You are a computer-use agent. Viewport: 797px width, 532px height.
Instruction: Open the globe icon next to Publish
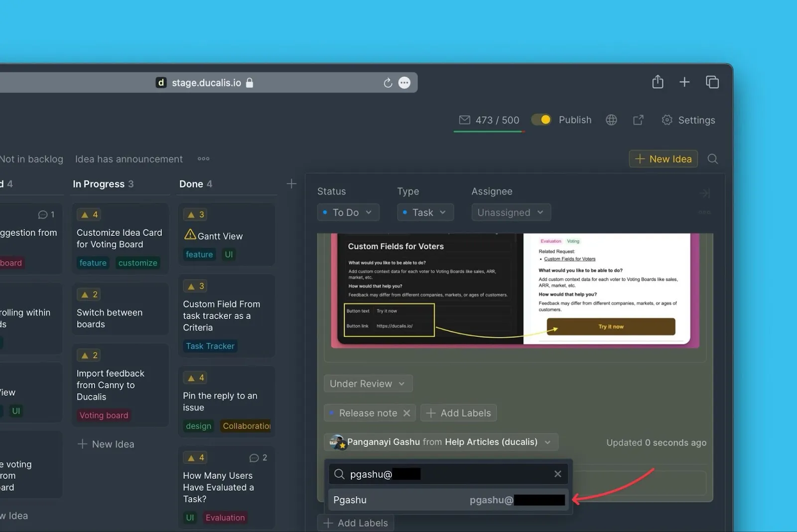611,120
